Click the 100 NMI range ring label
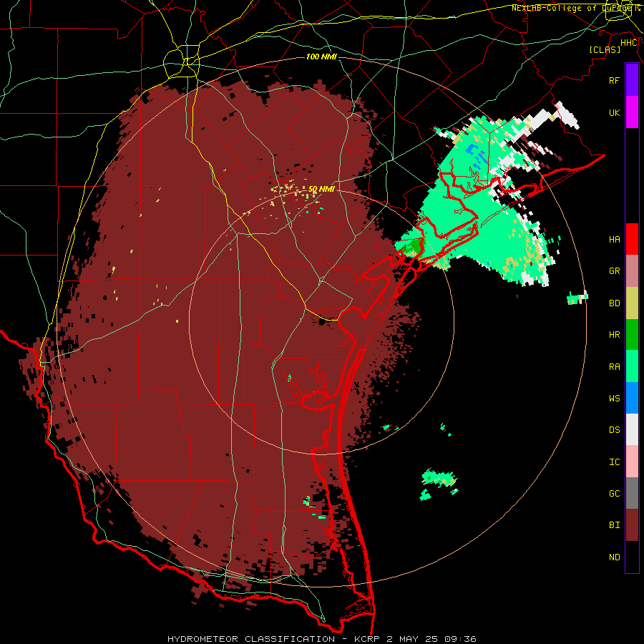 coord(321,57)
